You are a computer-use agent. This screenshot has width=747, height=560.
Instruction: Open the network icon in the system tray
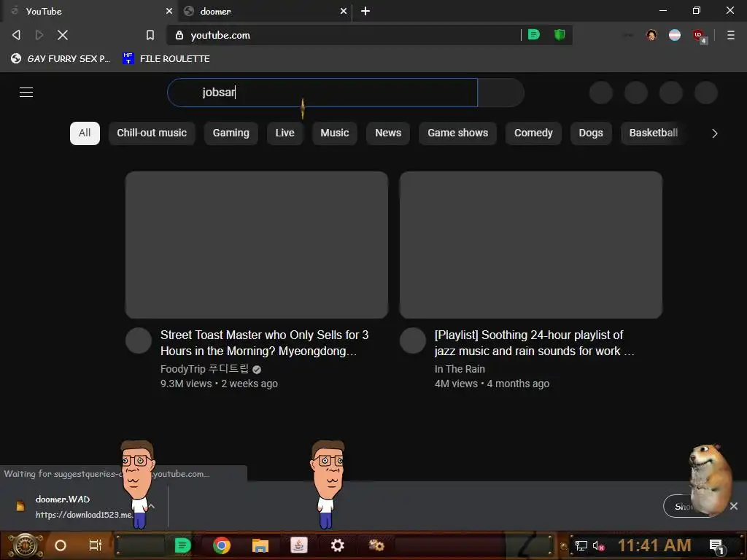(x=581, y=545)
